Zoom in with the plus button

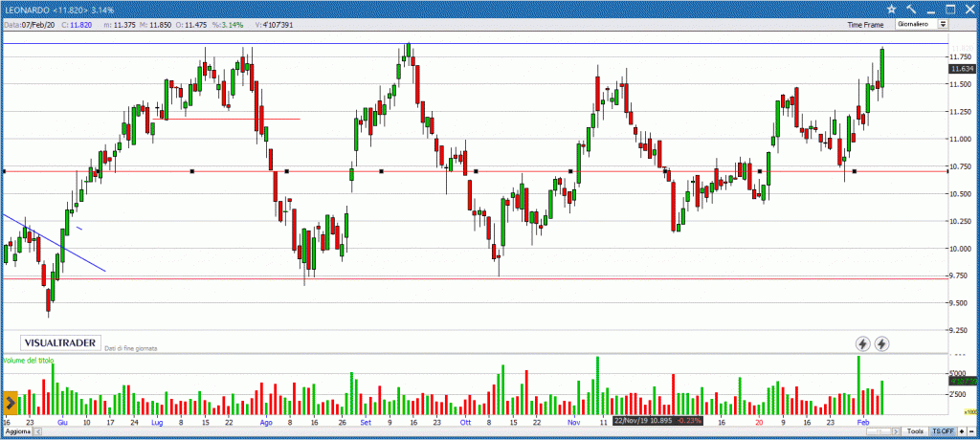pyautogui.click(x=962, y=431)
